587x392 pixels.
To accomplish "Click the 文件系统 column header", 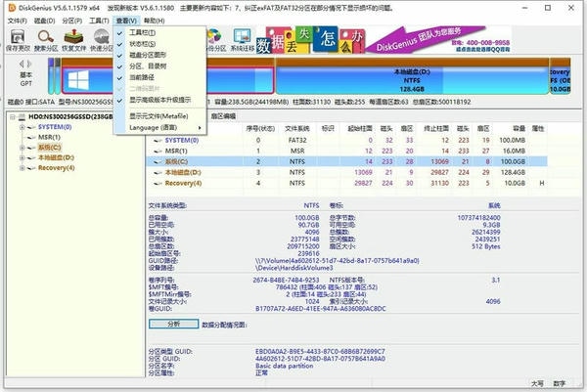I will [296, 129].
